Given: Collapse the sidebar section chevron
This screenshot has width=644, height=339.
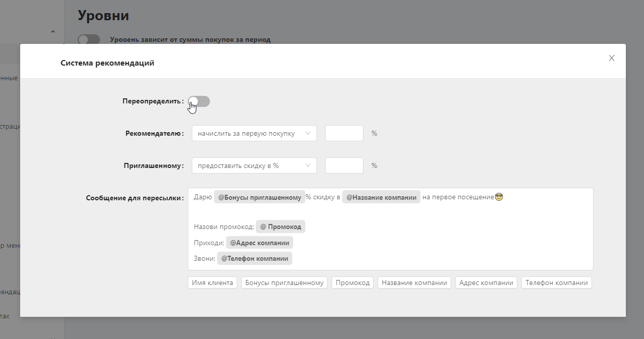Looking at the screenshot, I should (53, 32).
